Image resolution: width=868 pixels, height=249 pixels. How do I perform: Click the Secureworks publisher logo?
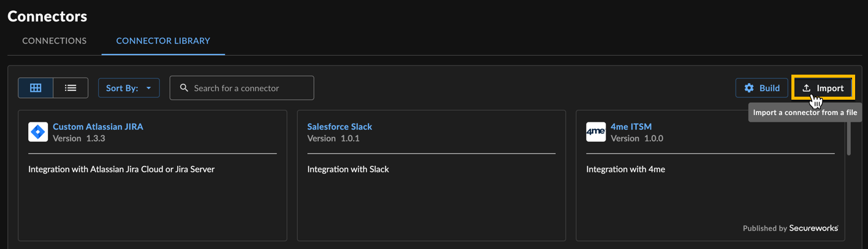point(813,228)
